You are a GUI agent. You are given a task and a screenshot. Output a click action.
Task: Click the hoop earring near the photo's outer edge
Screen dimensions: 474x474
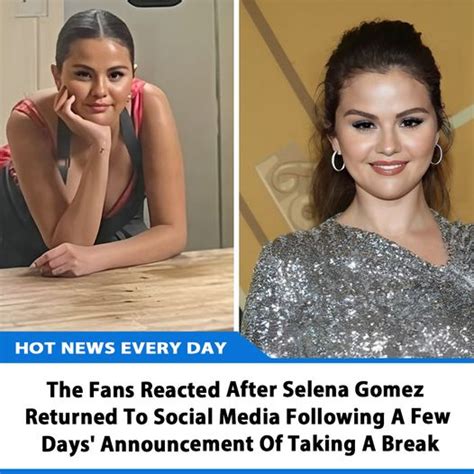coord(436,154)
